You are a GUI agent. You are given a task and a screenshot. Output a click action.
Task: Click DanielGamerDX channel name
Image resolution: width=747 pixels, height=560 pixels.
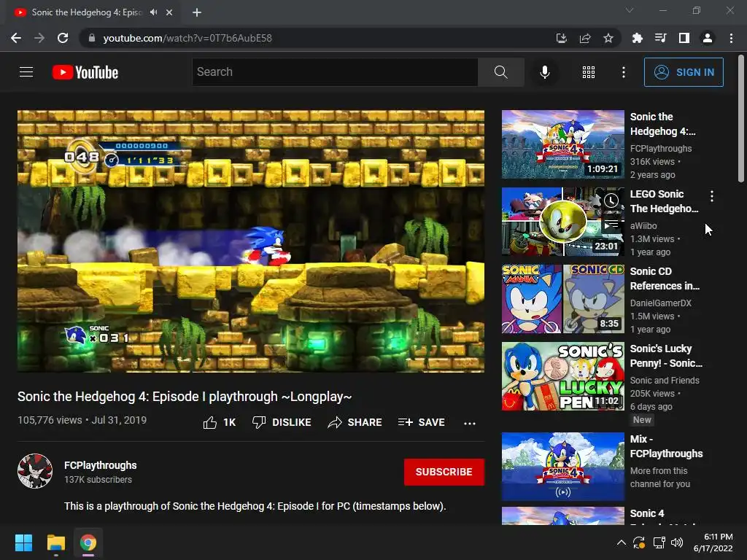click(660, 303)
